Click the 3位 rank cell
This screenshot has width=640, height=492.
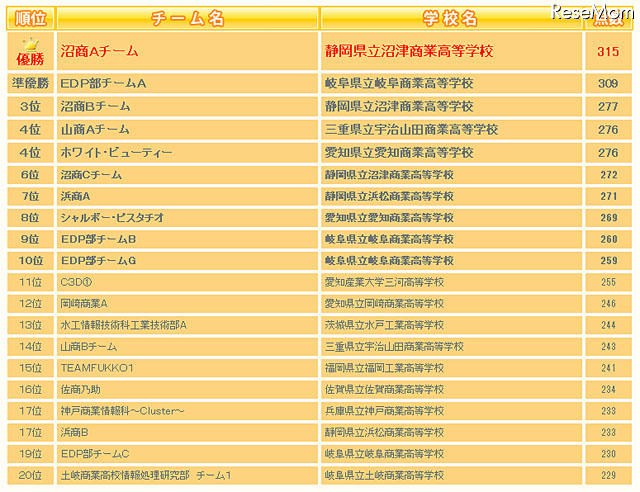(30, 107)
